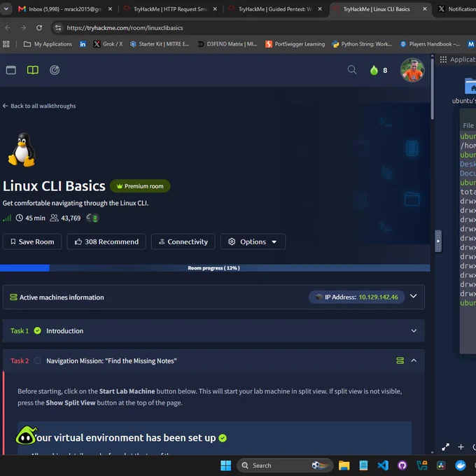
Task: Open GitHub Desktop from taskbar
Action: pyautogui.click(x=402, y=465)
